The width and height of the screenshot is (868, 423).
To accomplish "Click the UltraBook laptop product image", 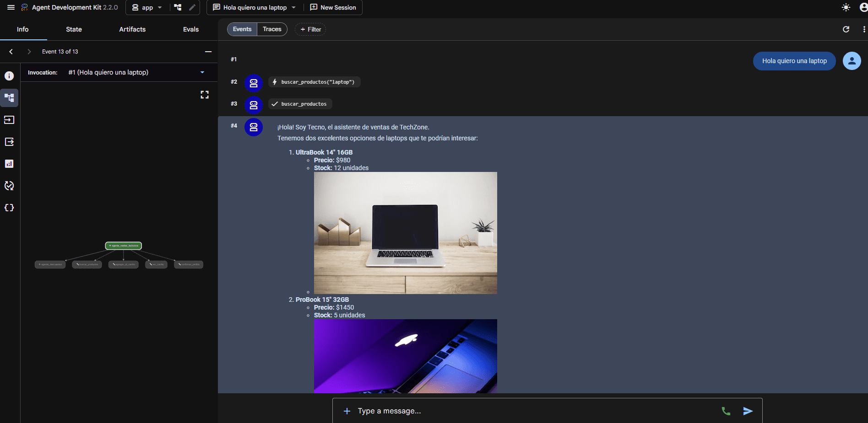I will [406, 233].
